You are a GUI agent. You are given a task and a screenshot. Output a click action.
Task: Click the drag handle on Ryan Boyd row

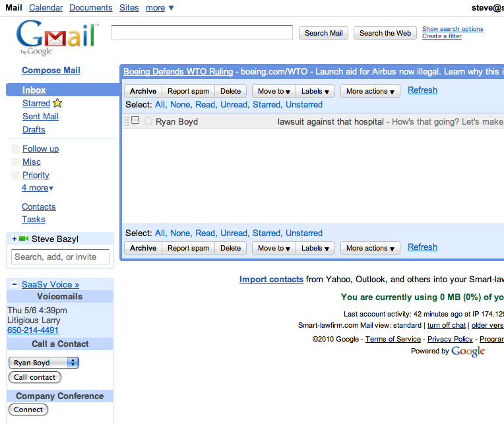pos(127,121)
